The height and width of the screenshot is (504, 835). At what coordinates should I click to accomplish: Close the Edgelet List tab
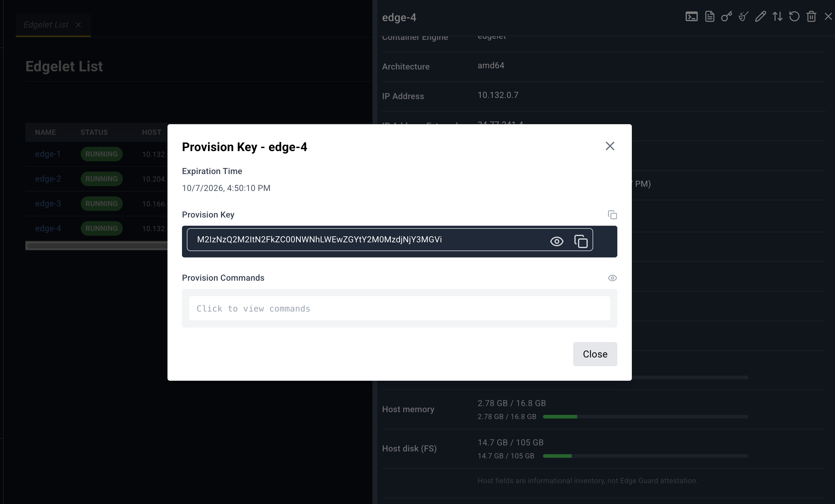pyautogui.click(x=78, y=25)
